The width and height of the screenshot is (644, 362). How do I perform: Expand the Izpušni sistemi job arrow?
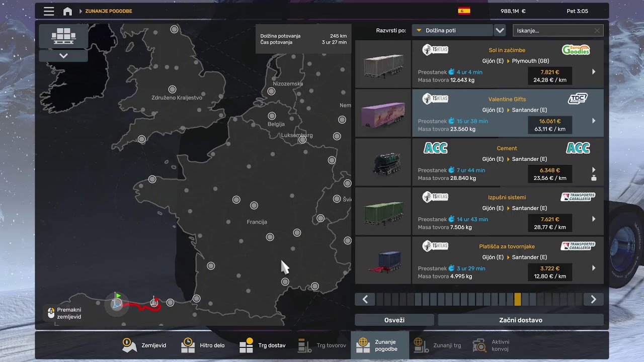(x=594, y=219)
